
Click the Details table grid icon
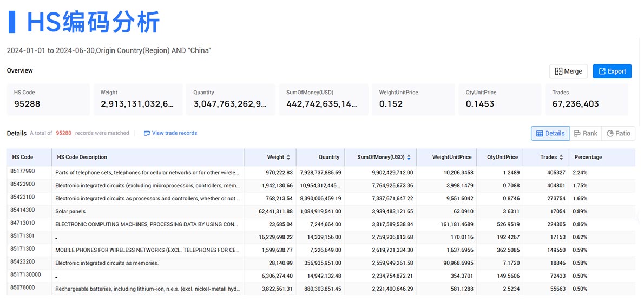540,134
